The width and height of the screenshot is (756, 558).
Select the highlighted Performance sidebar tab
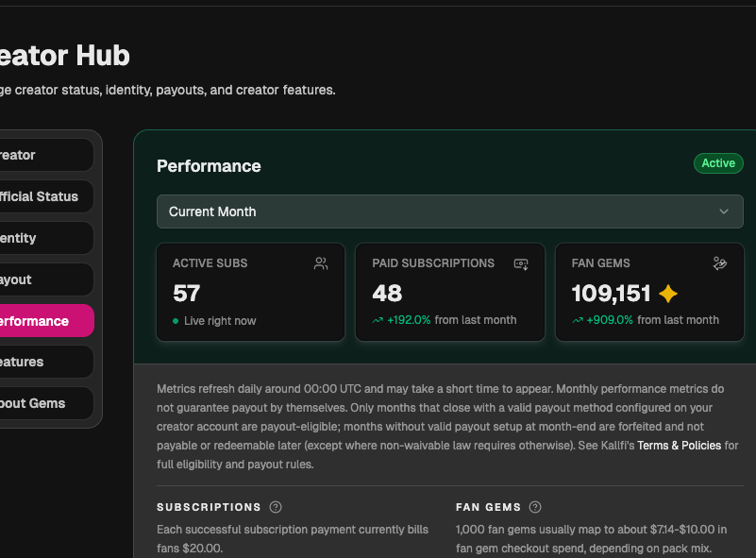point(46,321)
